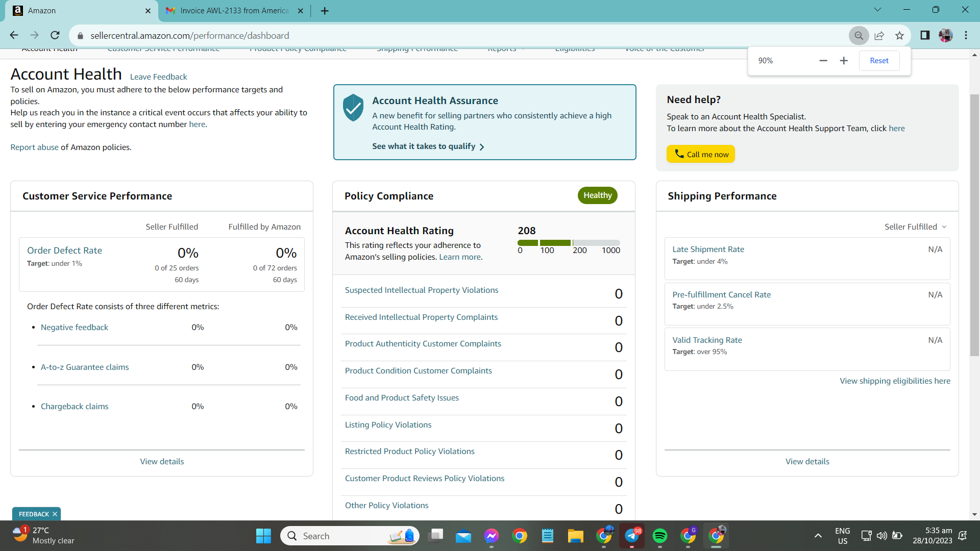Open Product Condition Customer Complaints
Screen dimensions: 980x551
coord(419,371)
